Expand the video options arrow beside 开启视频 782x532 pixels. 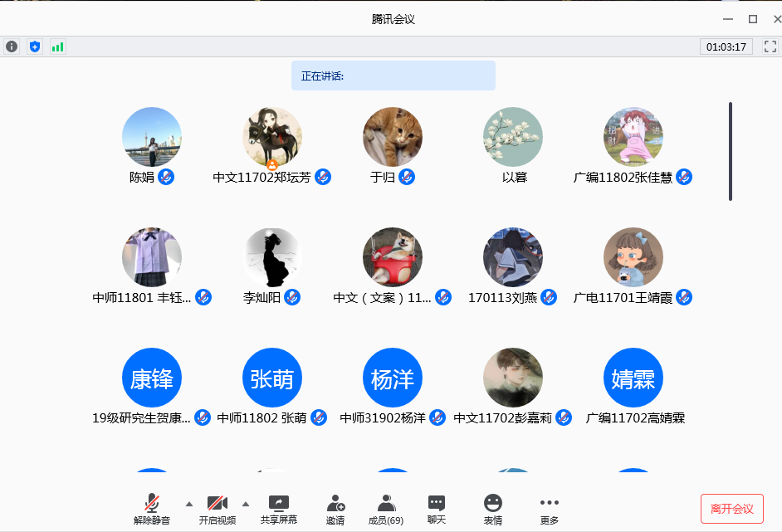[x=245, y=504]
